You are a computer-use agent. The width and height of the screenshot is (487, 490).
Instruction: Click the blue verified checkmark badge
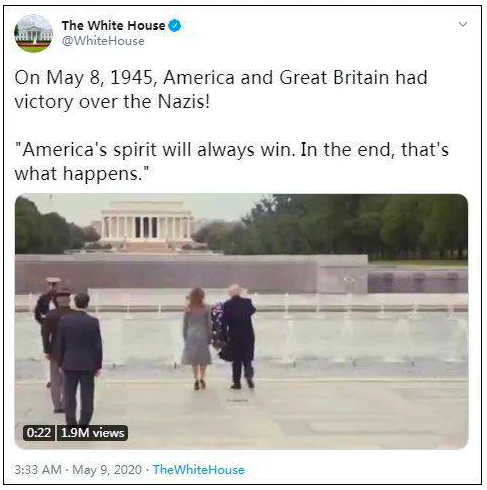[x=174, y=26]
